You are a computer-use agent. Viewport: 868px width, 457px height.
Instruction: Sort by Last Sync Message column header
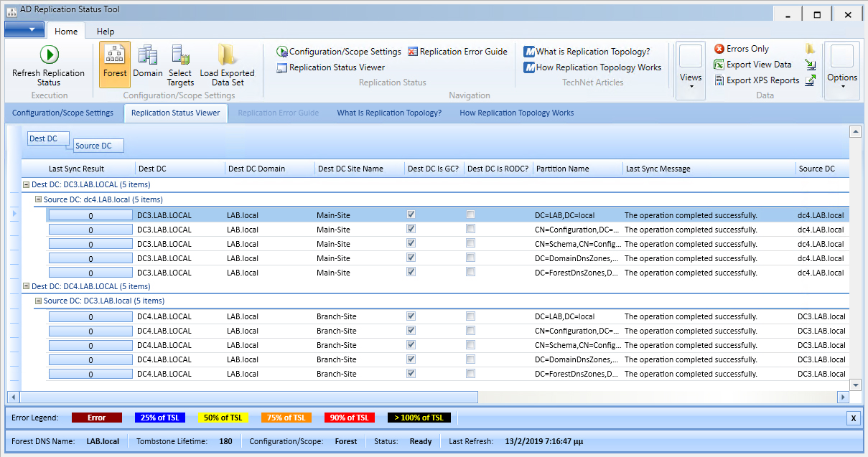click(709, 169)
